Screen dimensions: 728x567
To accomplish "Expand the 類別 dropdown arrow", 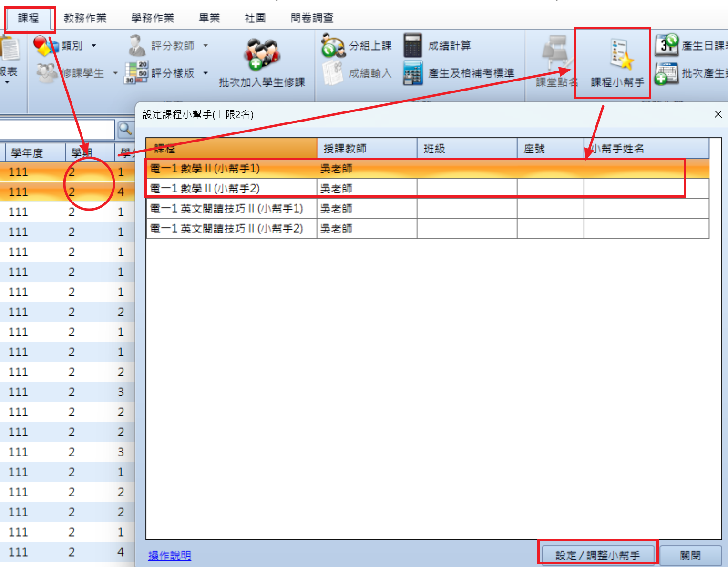I will [93, 46].
